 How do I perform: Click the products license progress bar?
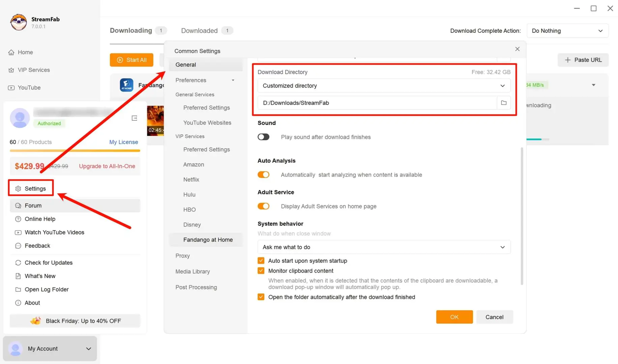click(x=75, y=151)
